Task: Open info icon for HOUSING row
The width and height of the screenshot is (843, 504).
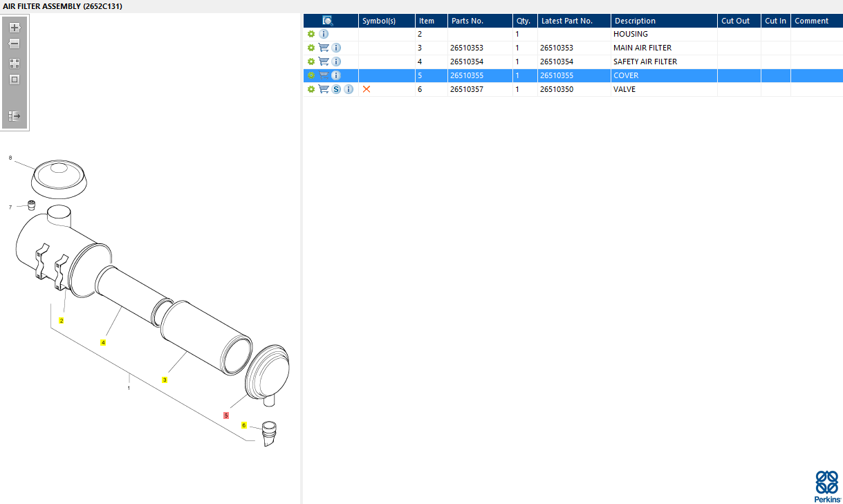Action: click(x=324, y=34)
